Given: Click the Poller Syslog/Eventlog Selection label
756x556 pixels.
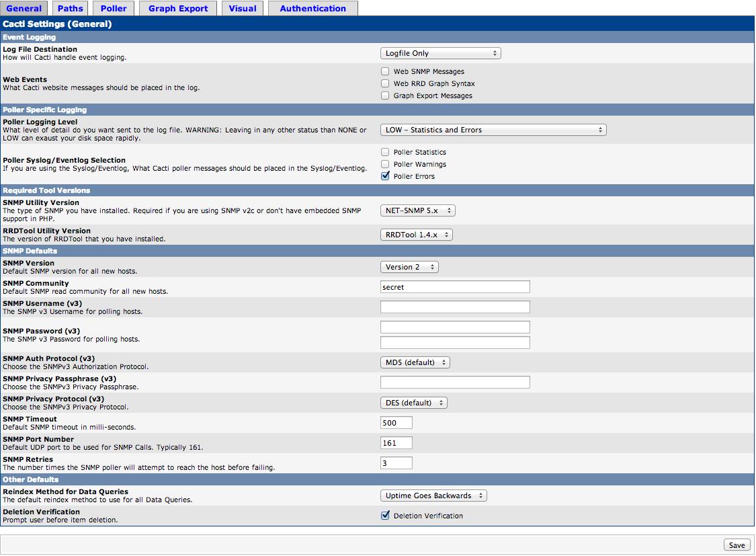Looking at the screenshot, I should pos(64,160).
